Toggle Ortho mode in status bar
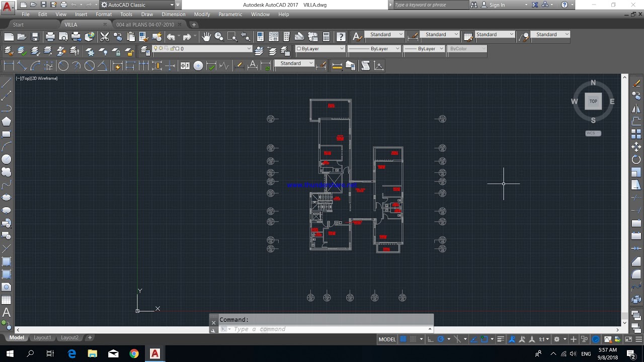The image size is (644, 362). click(x=430, y=339)
